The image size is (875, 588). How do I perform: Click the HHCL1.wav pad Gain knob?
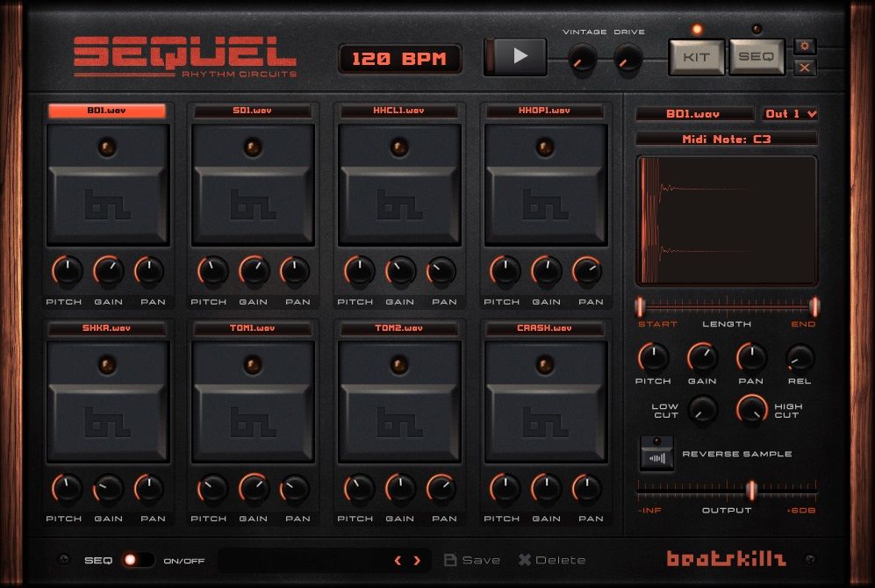[x=400, y=271]
